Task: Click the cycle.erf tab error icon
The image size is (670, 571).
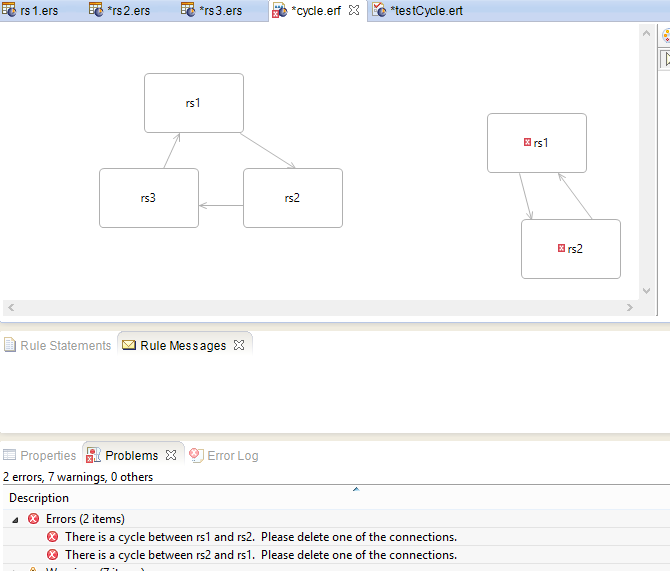Action: pyautogui.click(x=279, y=11)
